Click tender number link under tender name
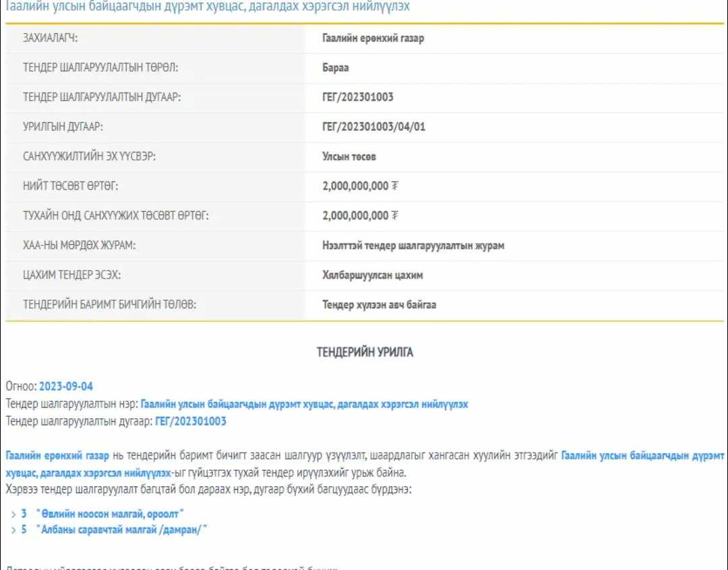This screenshot has width=728, height=570. tap(191, 422)
